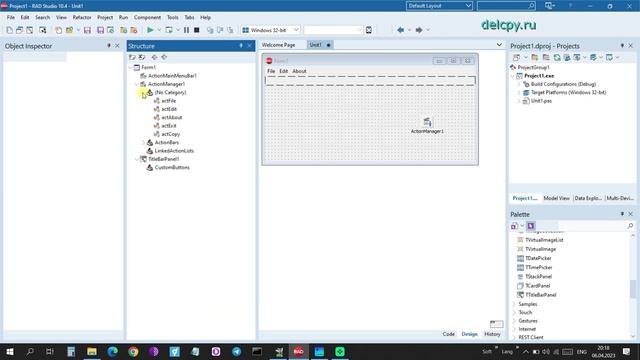Image resolution: width=640 pixels, height=360 pixels.
Task: Collapse the TitleBarPanel1 tree node
Action: point(137,159)
